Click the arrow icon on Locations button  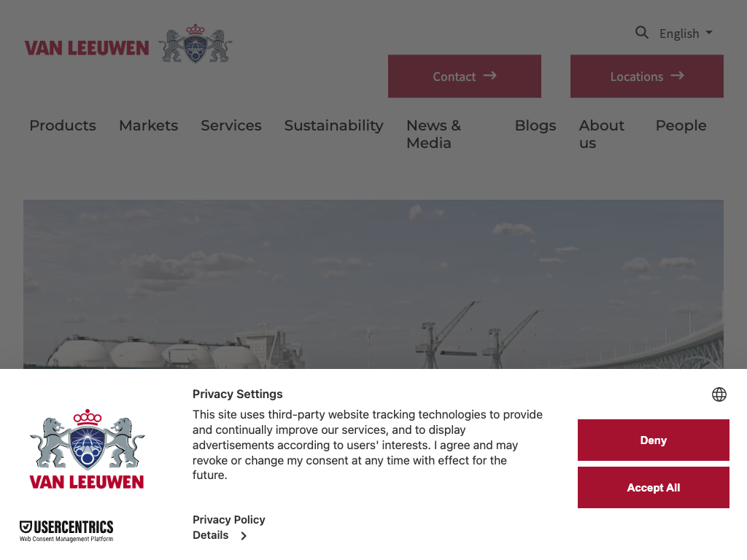[678, 76]
